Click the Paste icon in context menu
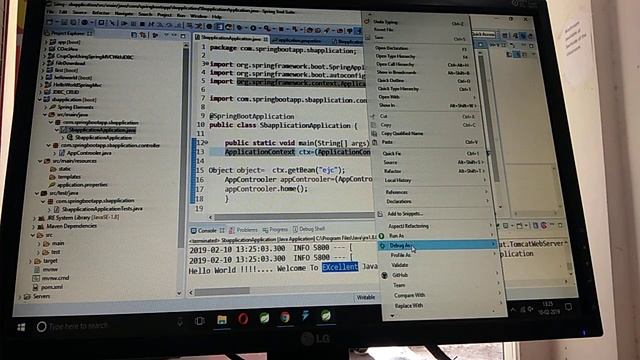Screen dimensions: 640x360 pyautogui.click(x=375, y=142)
